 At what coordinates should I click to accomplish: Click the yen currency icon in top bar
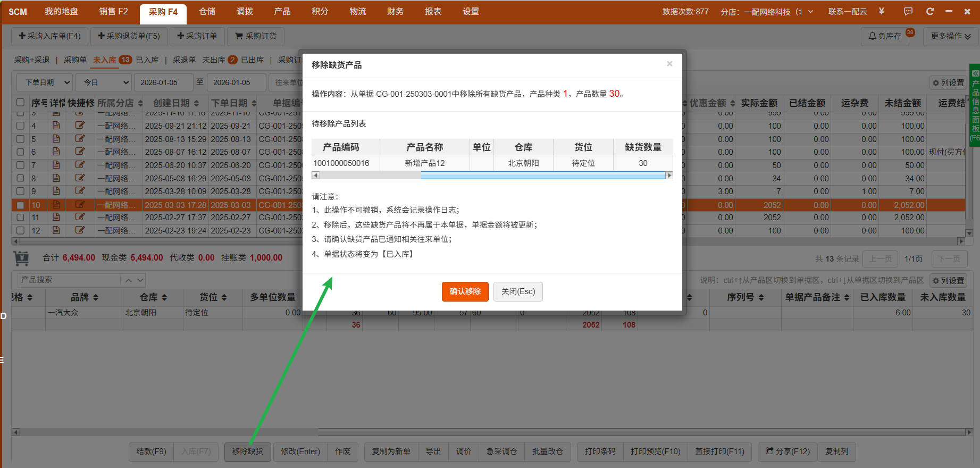pyautogui.click(x=882, y=11)
